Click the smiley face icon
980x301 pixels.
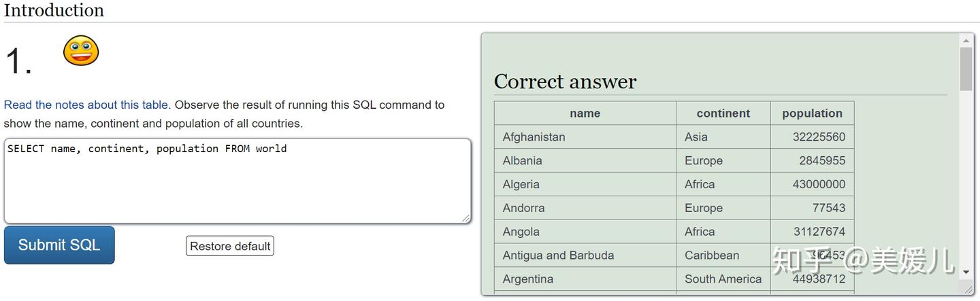pos(81,51)
